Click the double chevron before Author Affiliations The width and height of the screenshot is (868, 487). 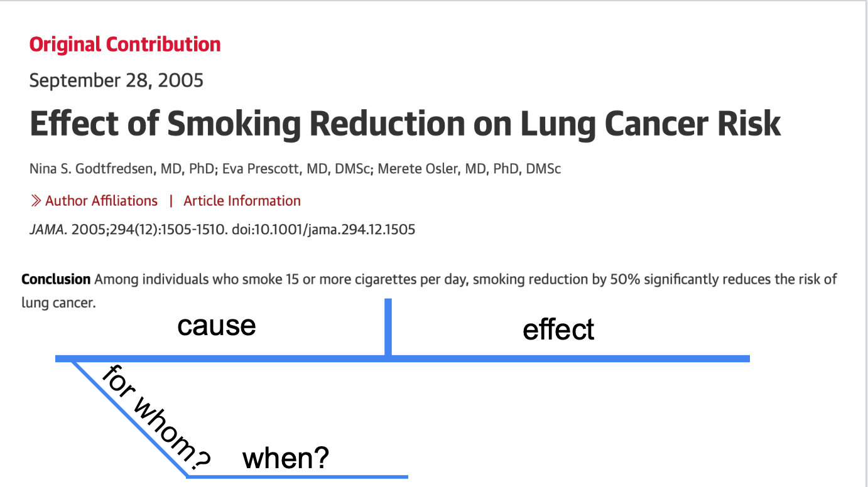click(36, 201)
